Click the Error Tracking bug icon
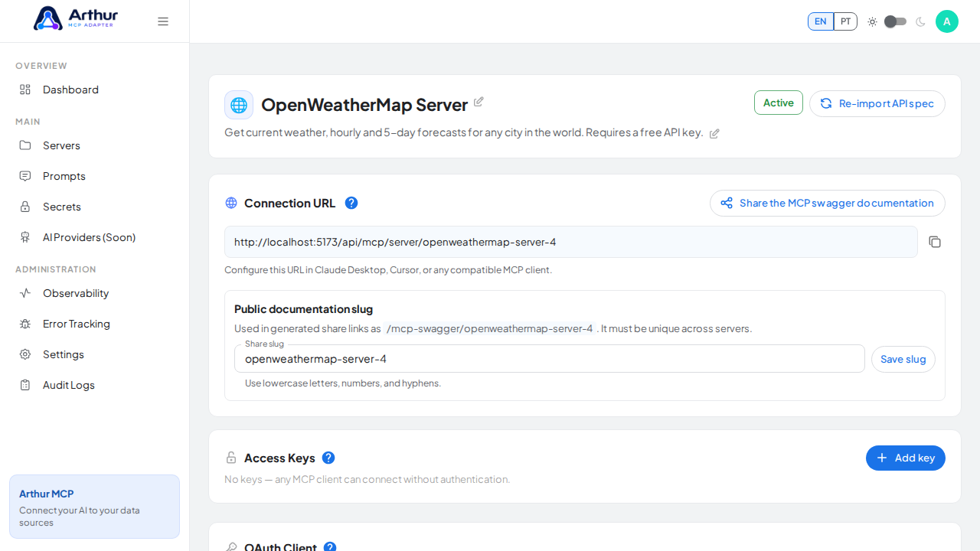Viewport: 980px width, 551px height. tap(25, 324)
